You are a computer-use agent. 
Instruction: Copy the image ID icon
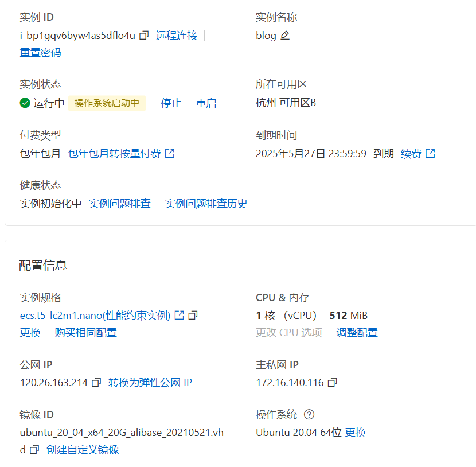(x=34, y=450)
